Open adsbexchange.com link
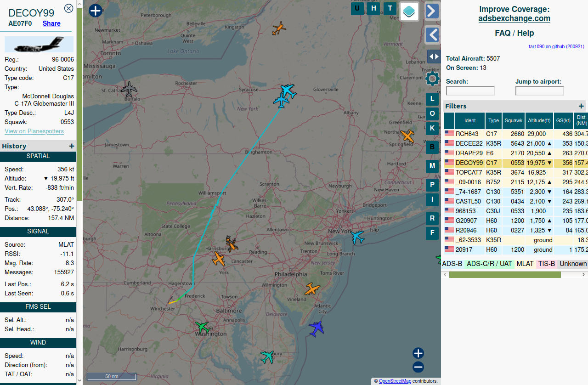Viewport: 588px width, 385px height. point(514,18)
